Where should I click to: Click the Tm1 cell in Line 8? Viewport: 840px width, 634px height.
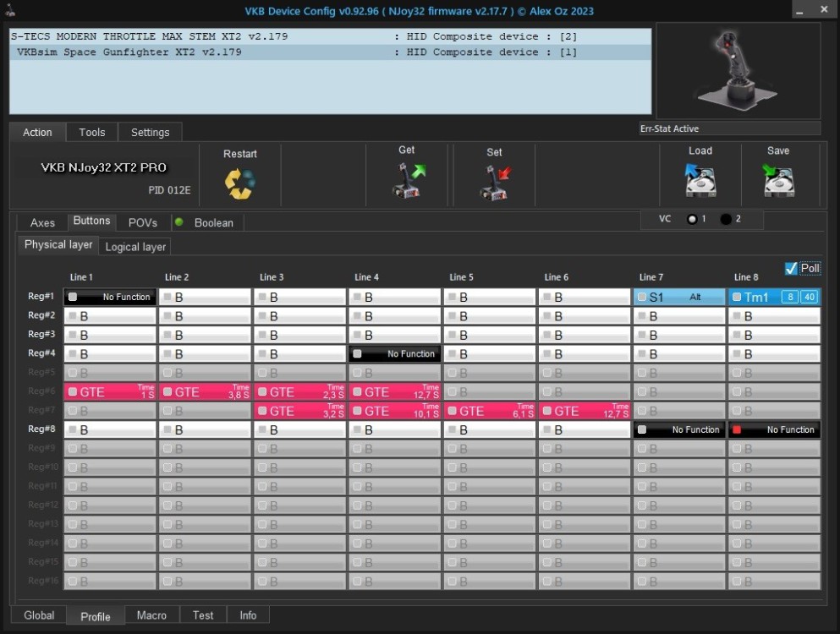(773, 297)
